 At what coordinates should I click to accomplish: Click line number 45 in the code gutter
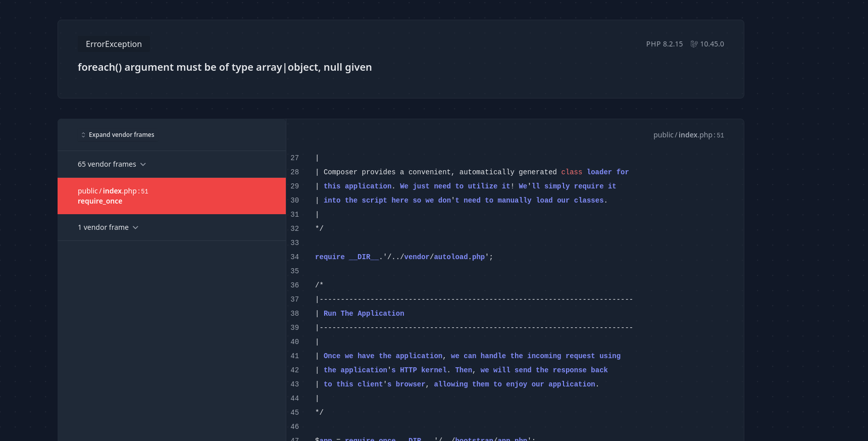(295, 413)
